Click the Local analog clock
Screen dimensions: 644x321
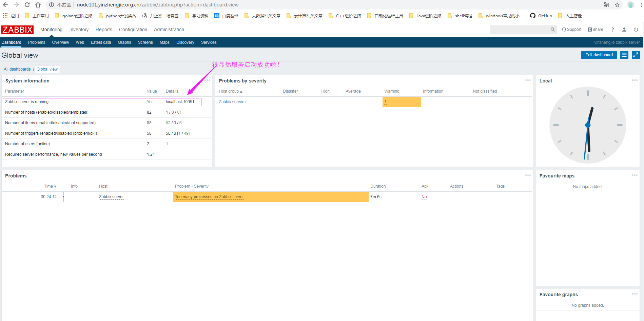pos(588,125)
